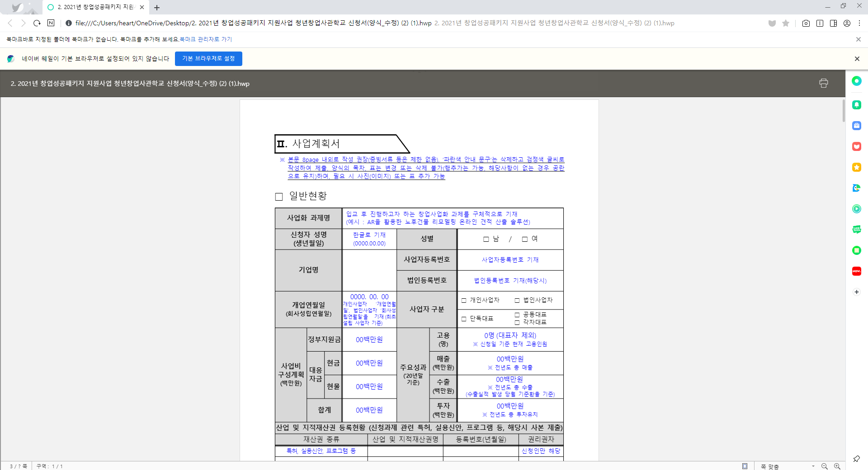
Task: Check the 각자대표 checkbox
Action: click(517, 323)
